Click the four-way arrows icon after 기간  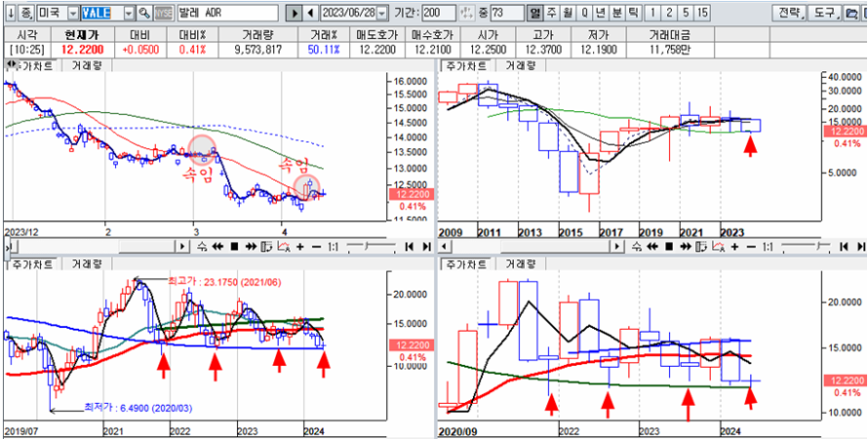467,13
